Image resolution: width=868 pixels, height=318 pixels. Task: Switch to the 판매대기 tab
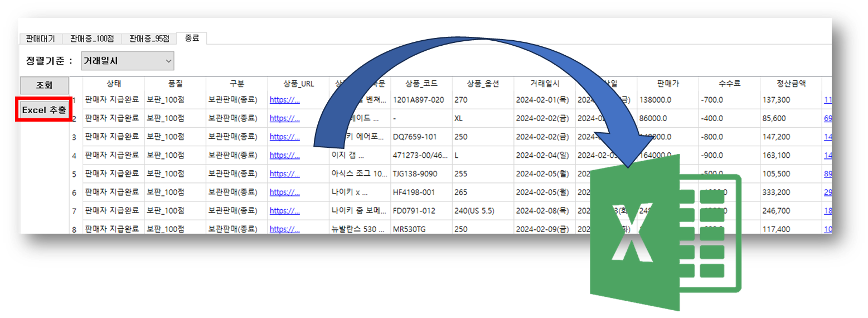(x=41, y=38)
